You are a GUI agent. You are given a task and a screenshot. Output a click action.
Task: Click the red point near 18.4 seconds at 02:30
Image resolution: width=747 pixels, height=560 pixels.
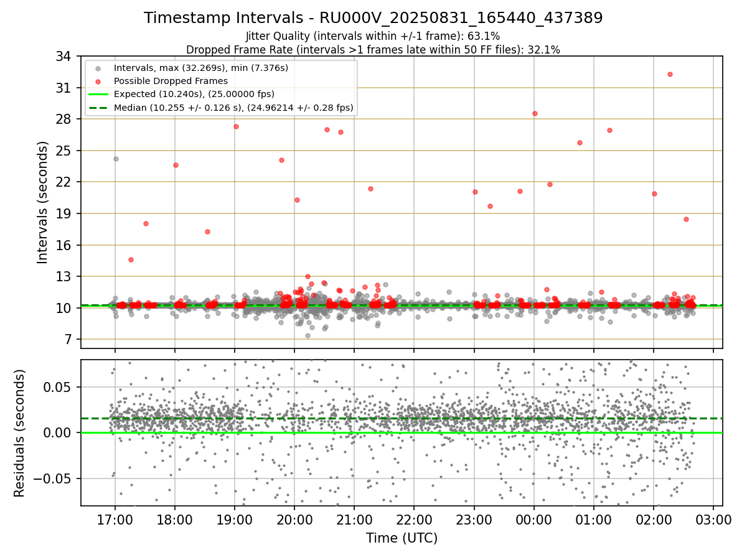(x=686, y=219)
